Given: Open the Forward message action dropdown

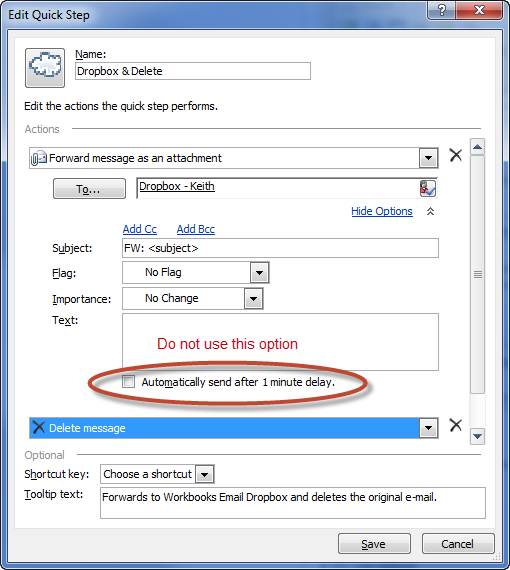Looking at the screenshot, I should 428,158.
